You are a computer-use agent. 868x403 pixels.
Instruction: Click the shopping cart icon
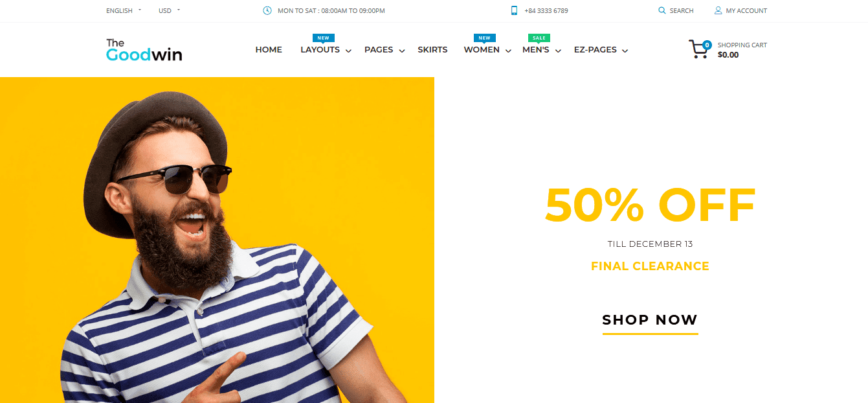coord(700,49)
